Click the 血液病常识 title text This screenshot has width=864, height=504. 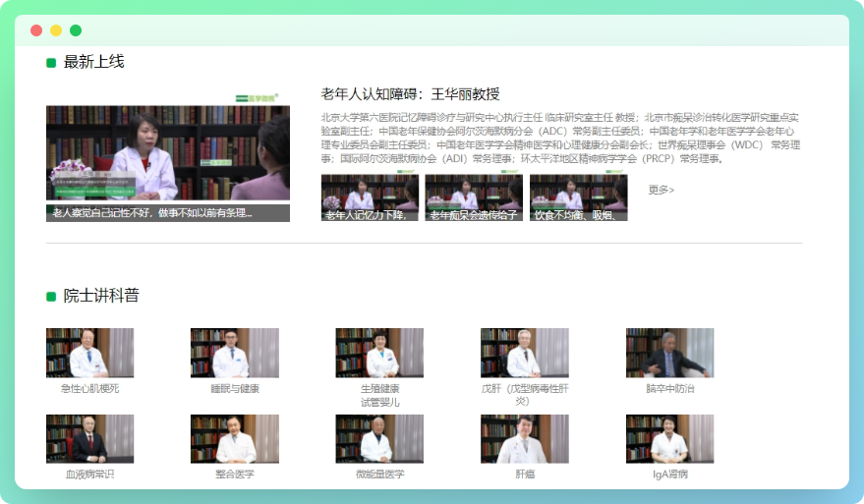89,474
